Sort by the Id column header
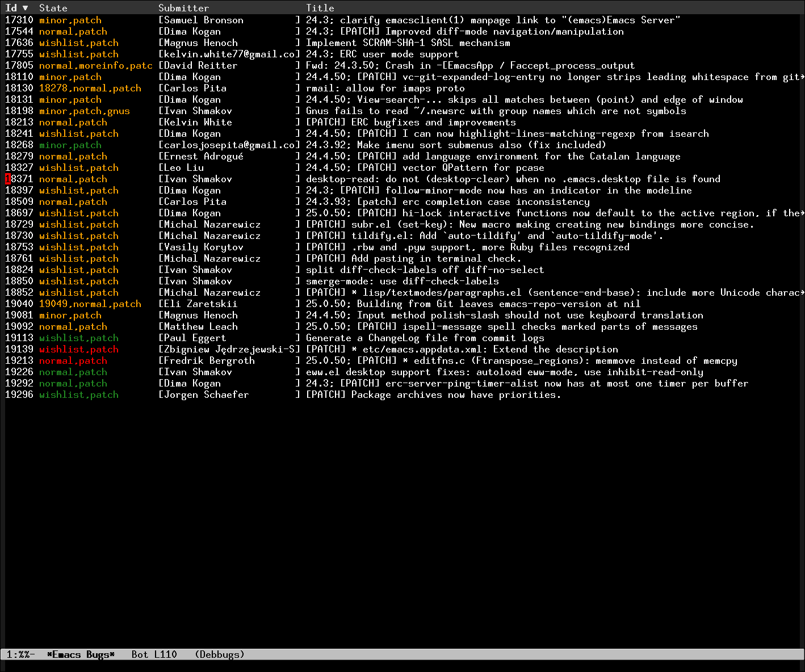The width and height of the screenshot is (805, 672). click(11, 8)
